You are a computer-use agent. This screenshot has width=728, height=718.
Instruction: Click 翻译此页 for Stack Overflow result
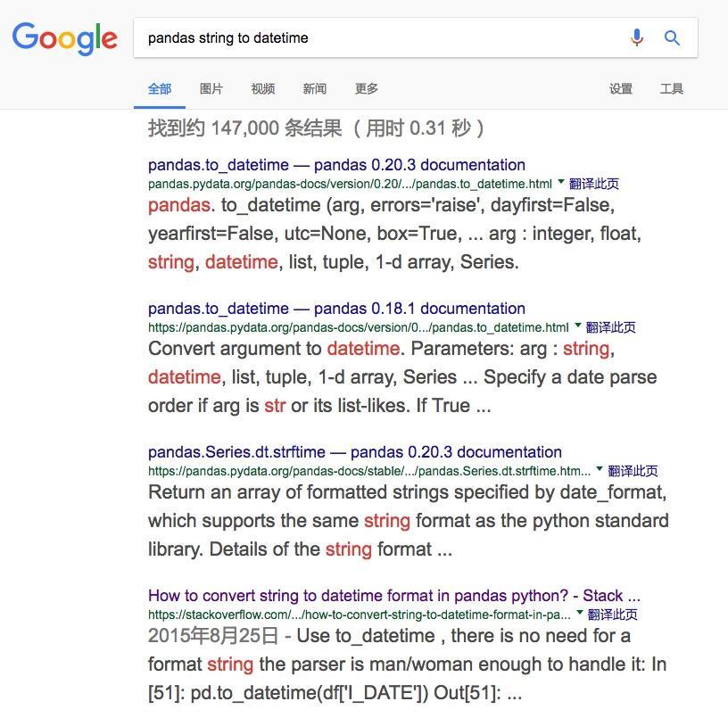pyautogui.click(x=612, y=615)
